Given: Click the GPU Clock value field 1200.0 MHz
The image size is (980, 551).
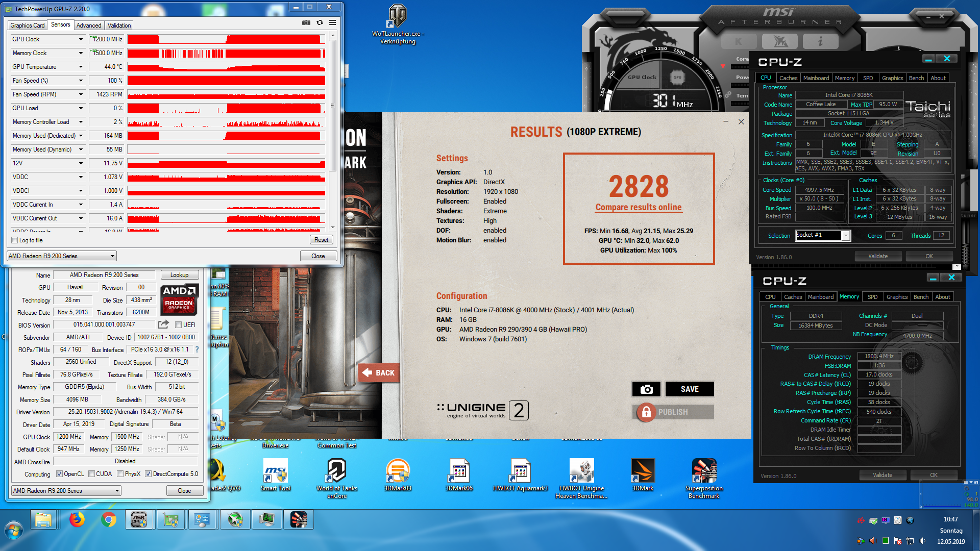Looking at the screenshot, I should coord(107,39).
